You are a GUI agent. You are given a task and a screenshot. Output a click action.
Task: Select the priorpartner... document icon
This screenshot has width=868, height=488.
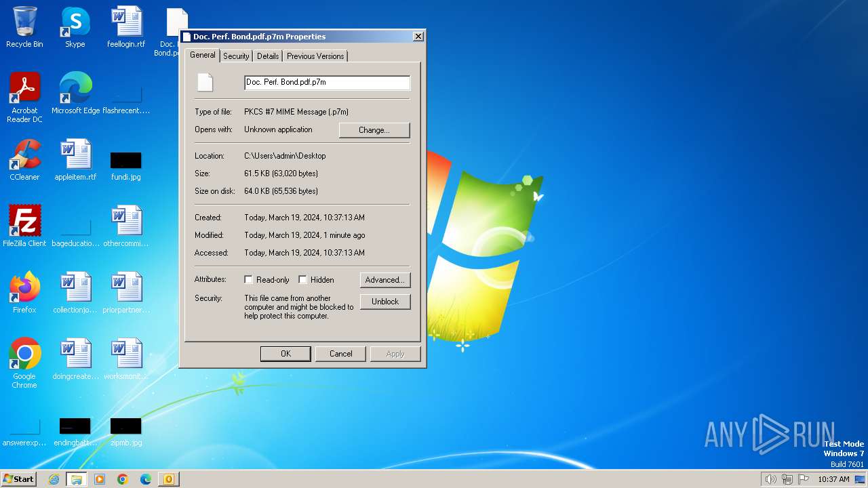[x=126, y=293]
